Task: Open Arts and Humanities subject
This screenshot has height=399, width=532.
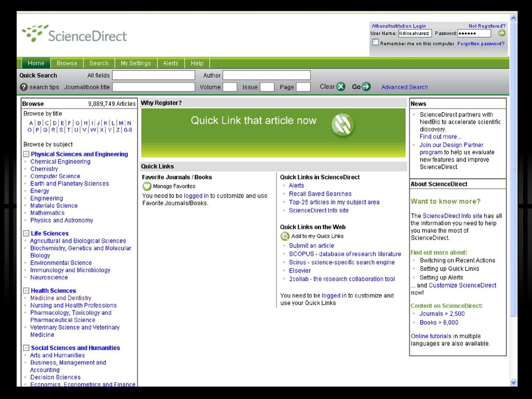Action: click(58, 355)
